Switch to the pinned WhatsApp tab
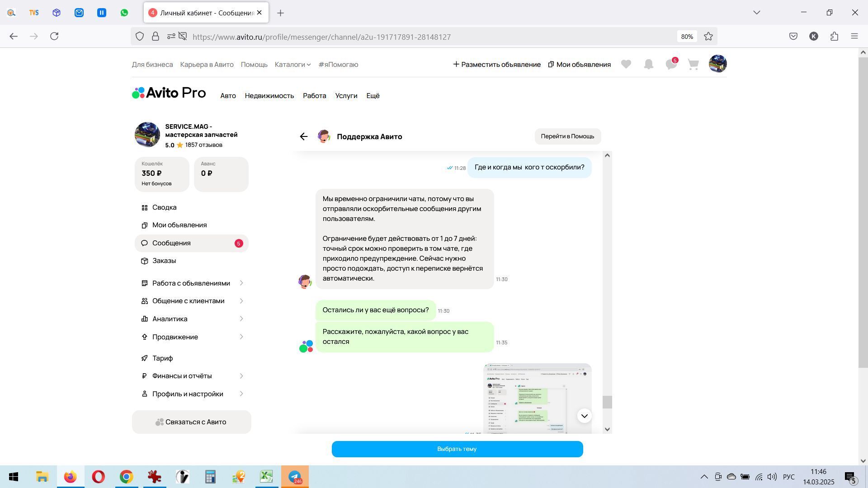The image size is (868, 488). (x=124, y=13)
